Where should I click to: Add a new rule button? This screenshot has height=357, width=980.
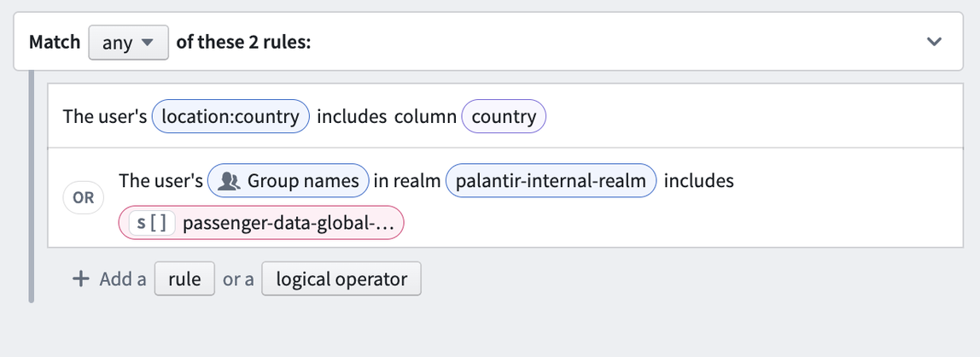point(184,278)
